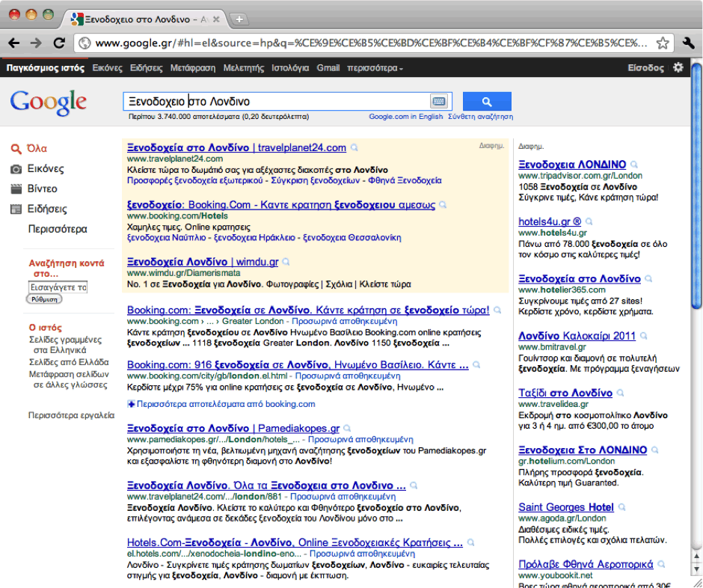Open the Εικόνες item in top black bar
The width and height of the screenshot is (703, 588).
107,68
